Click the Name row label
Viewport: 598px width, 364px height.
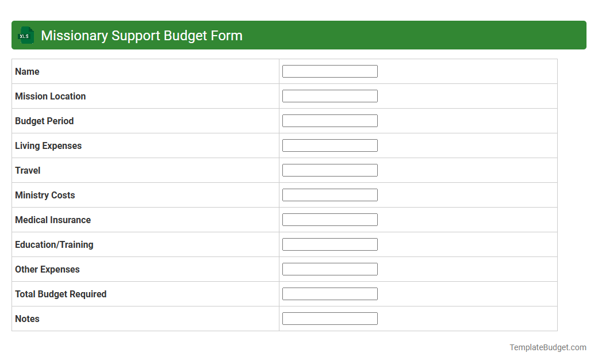point(27,71)
